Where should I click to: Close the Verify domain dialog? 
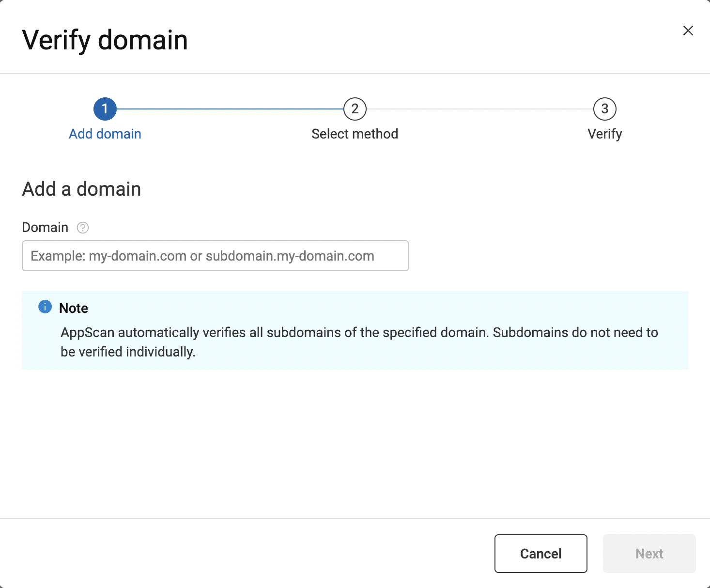coord(688,31)
